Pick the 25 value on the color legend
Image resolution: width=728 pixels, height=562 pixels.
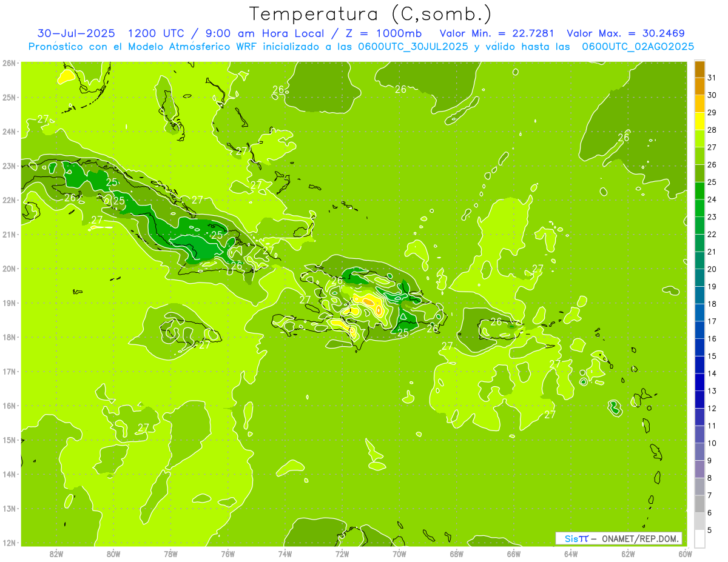coord(712,182)
